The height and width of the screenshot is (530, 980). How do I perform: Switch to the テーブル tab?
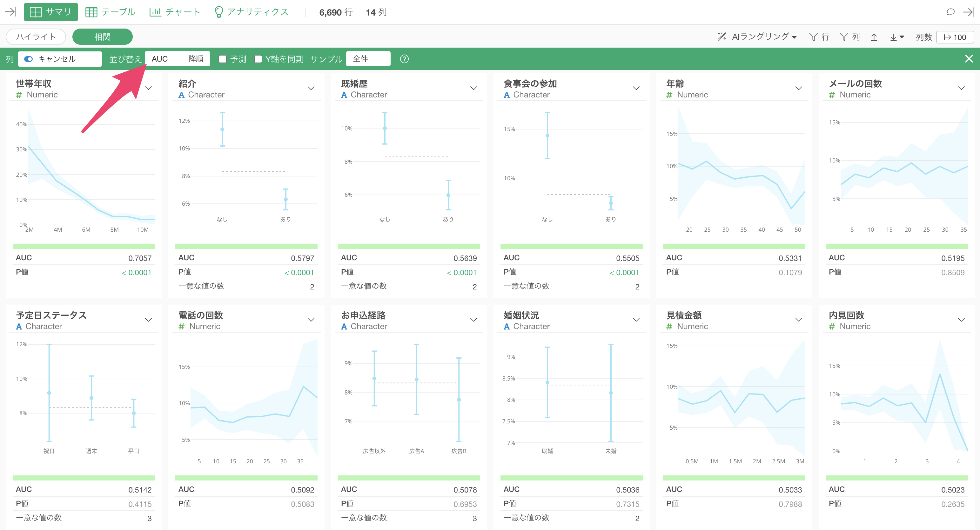(110, 12)
